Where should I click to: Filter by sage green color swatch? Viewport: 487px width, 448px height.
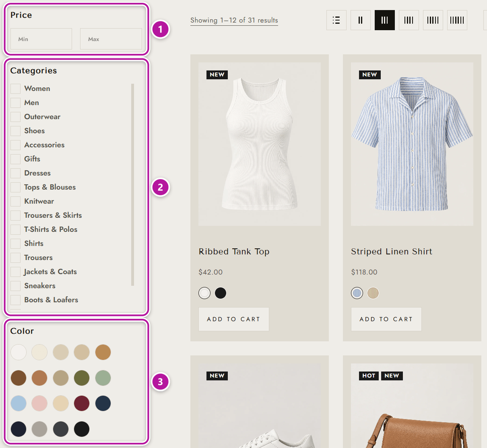click(103, 378)
